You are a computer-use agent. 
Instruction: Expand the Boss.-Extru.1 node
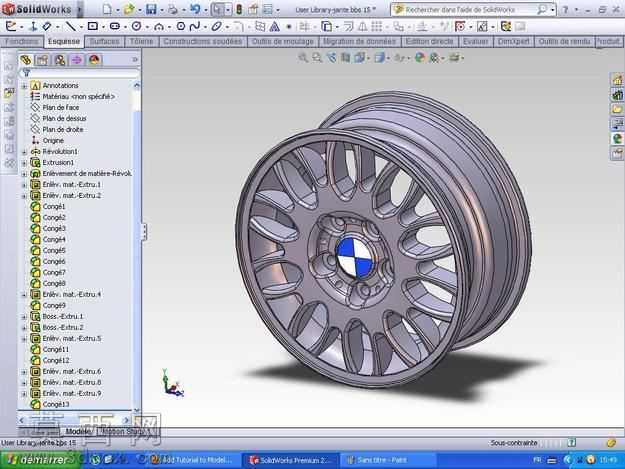pos(24,317)
